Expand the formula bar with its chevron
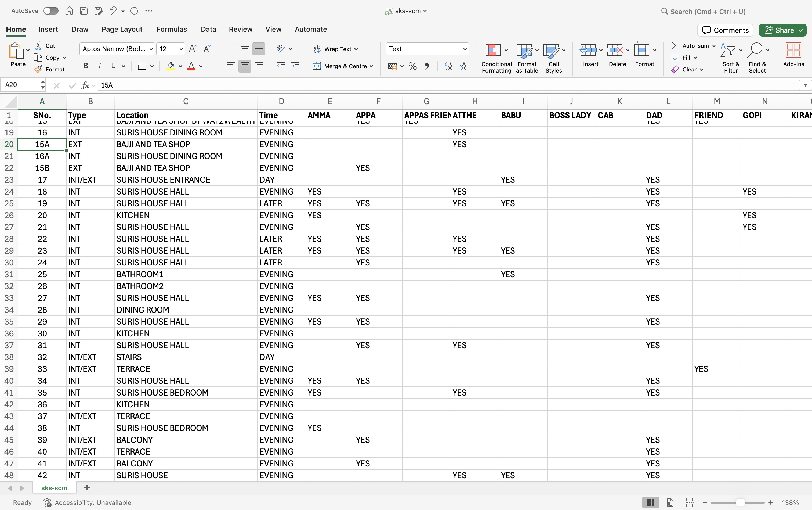This screenshot has width=812, height=510. 805,85
